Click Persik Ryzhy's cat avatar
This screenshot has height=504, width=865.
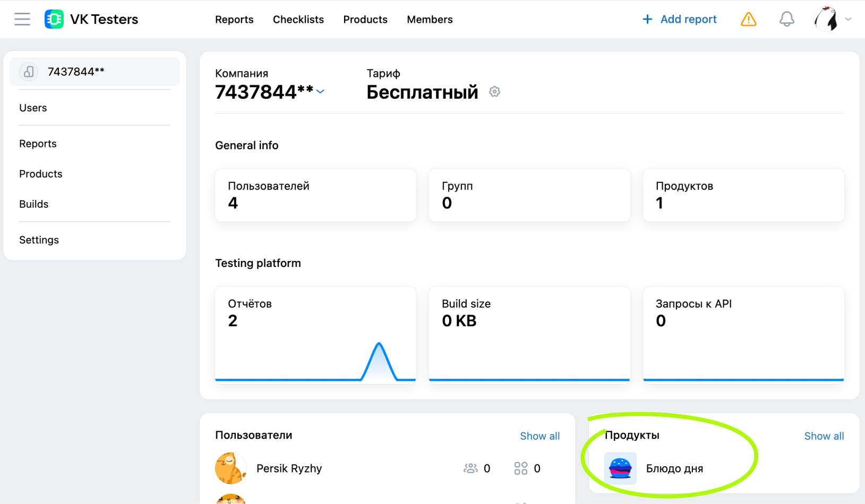pyautogui.click(x=230, y=468)
